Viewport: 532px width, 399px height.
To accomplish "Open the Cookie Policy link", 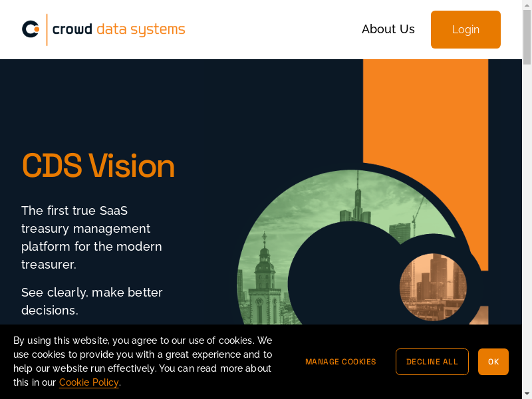I will pyautogui.click(x=88, y=382).
